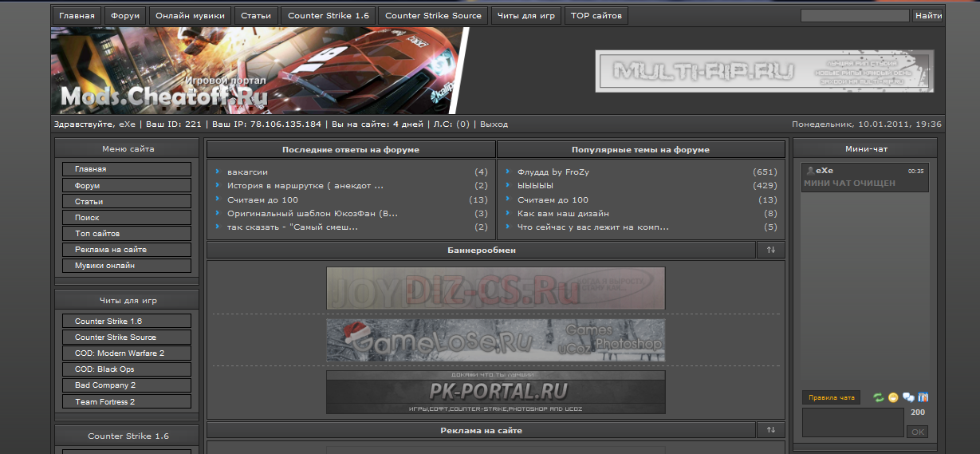Open popular topic Как вам наш дизайн
This screenshot has height=454, width=980.
coord(563,213)
